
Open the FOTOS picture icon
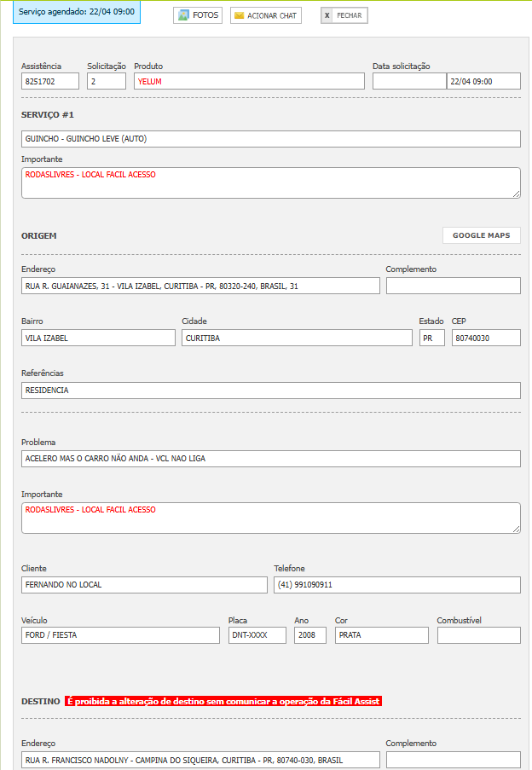tap(183, 15)
